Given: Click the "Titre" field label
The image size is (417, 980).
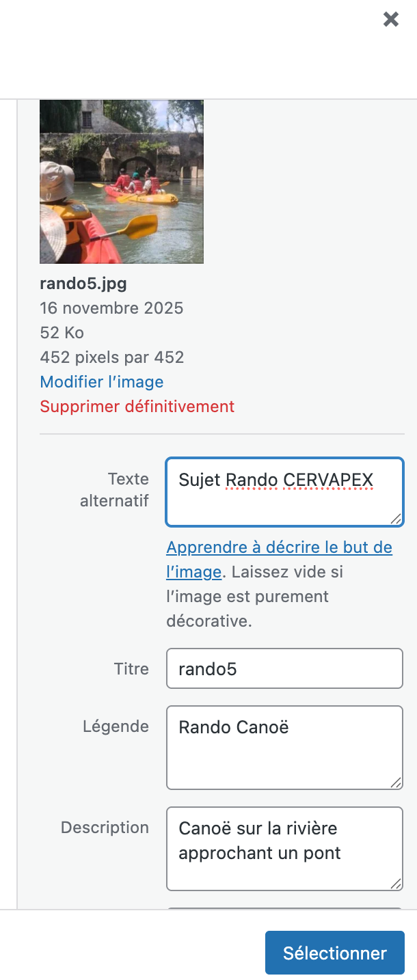Looking at the screenshot, I should pos(131,668).
